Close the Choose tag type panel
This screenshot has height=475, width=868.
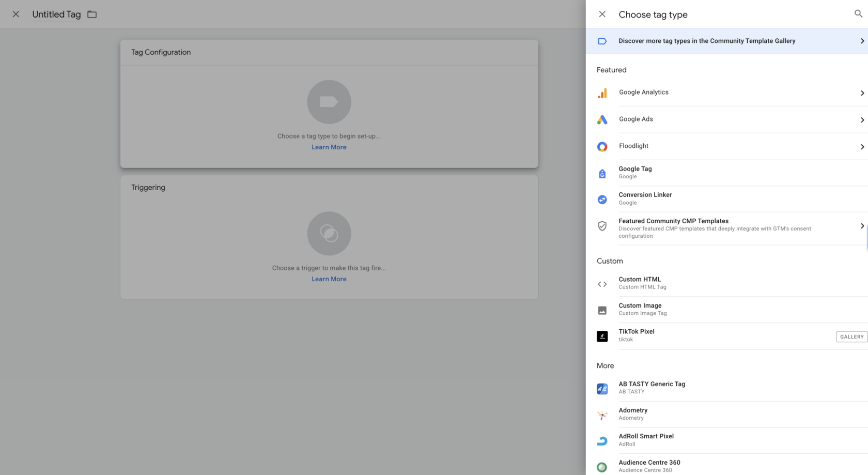602,14
